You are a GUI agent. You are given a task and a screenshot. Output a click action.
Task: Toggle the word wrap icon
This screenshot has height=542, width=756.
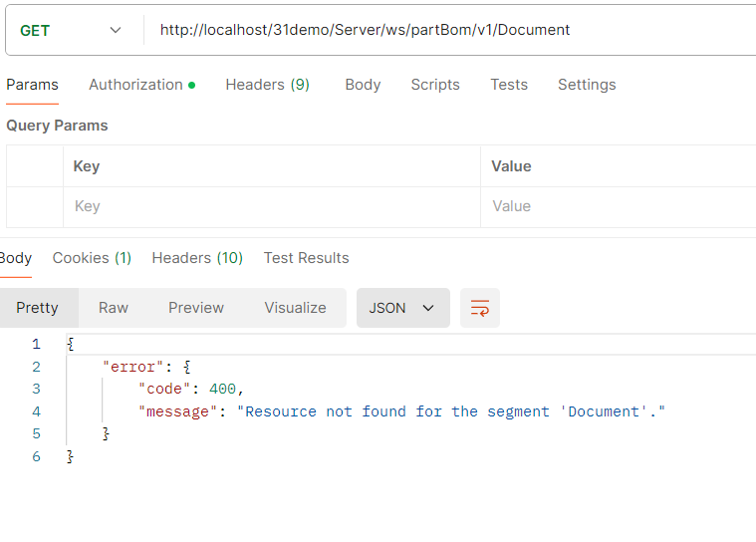click(x=480, y=308)
